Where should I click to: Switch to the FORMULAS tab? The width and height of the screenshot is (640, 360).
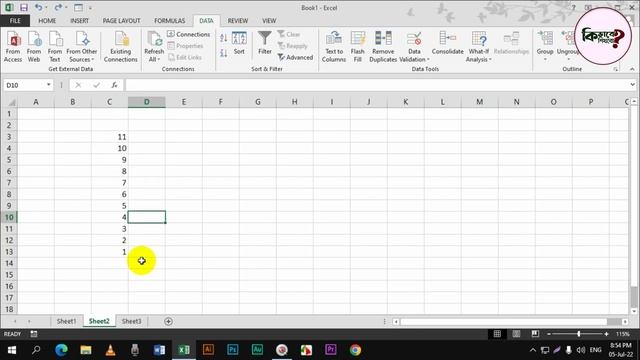pyautogui.click(x=169, y=21)
